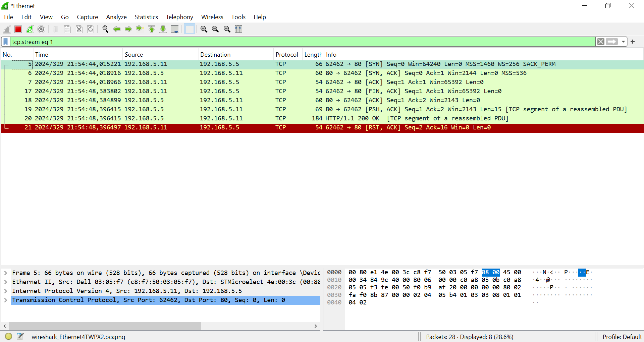Go to the first packet
This screenshot has width=644, height=342.
(151, 29)
